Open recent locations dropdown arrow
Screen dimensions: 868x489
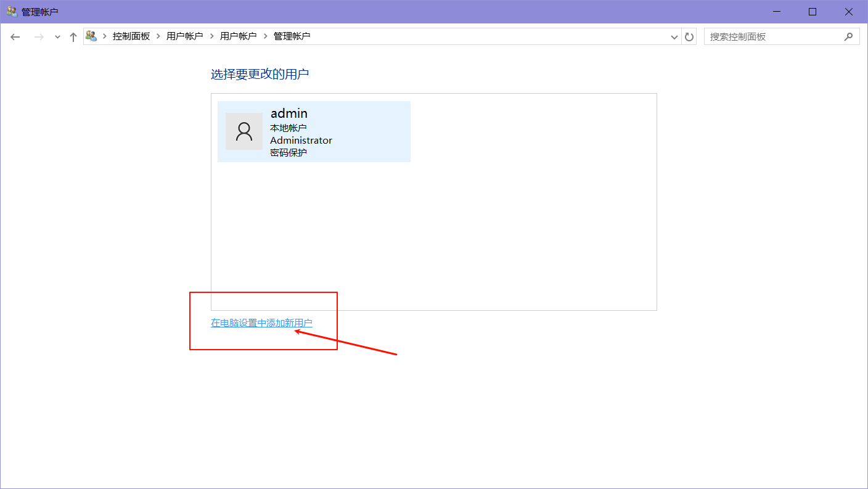point(57,37)
